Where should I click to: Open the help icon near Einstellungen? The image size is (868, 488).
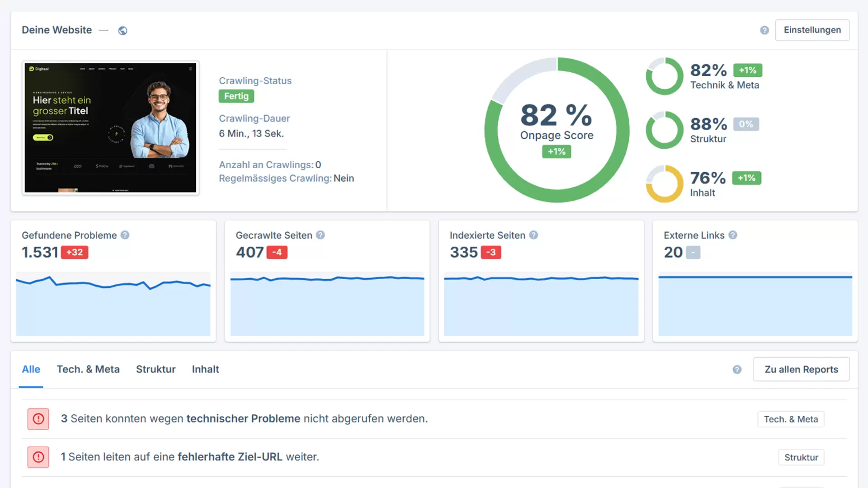pyautogui.click(x=764, y=30)
